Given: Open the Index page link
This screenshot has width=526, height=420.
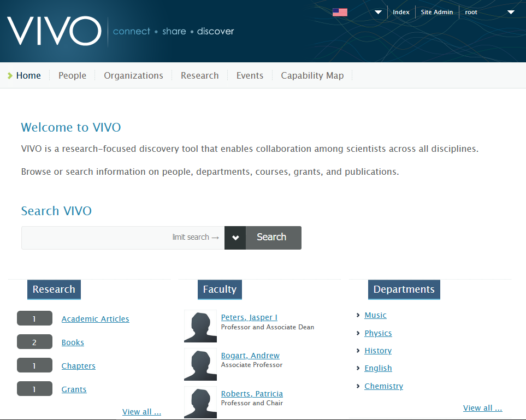Looking at the screenshot, I should click(401, 12).
